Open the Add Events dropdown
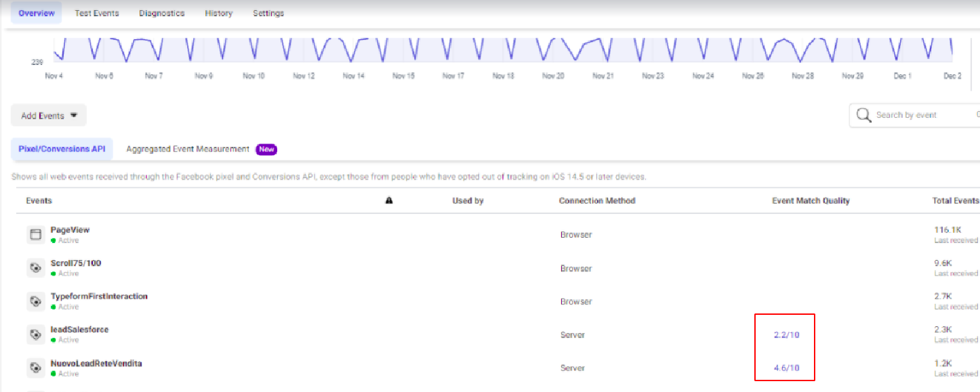This screenshot has height=392, width=980. [49, 116]
